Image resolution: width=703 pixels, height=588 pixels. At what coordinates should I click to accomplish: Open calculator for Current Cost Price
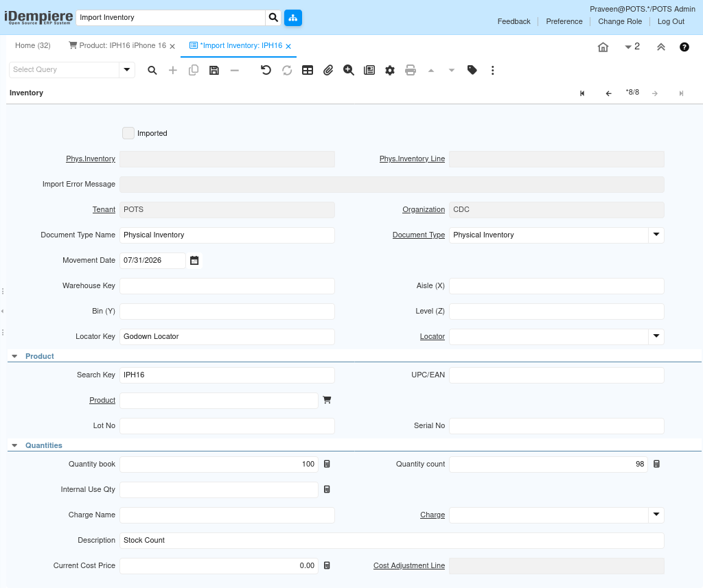327,565
